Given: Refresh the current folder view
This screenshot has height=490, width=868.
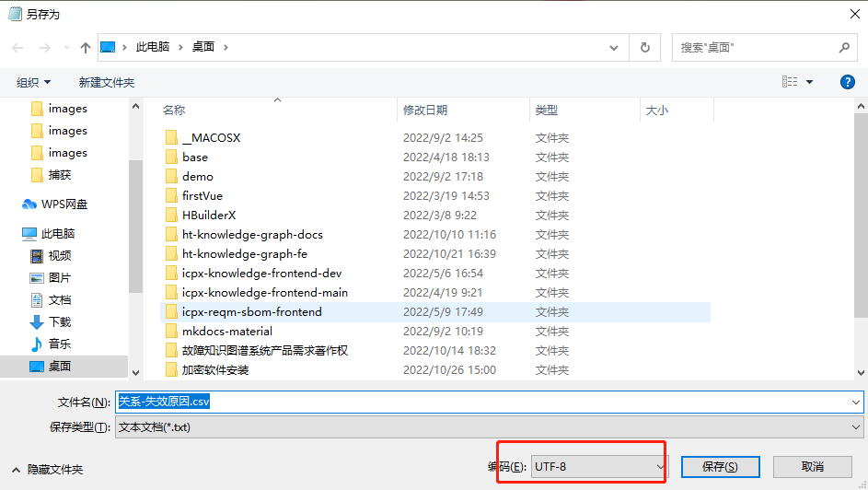Looking at the screenshot, I should 644,47.
